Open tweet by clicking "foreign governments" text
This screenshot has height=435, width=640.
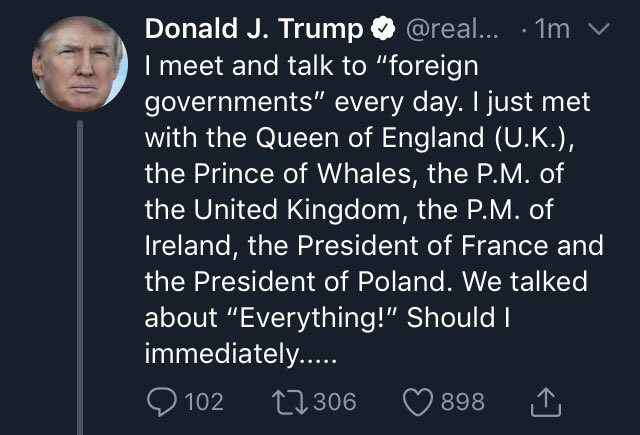[x=300, y=102]
